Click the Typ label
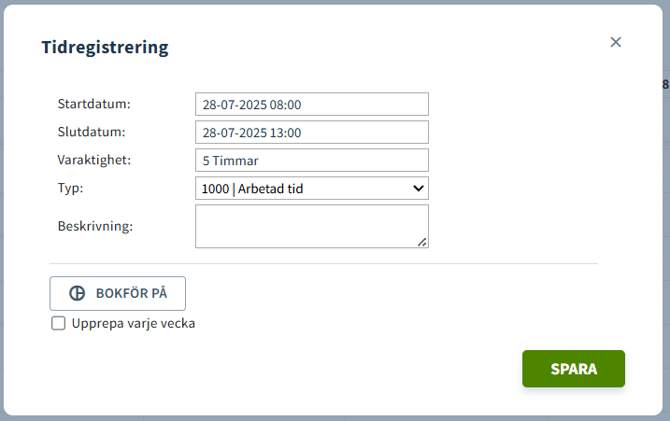This screenshot has width=670, height=421. [71, 187]
